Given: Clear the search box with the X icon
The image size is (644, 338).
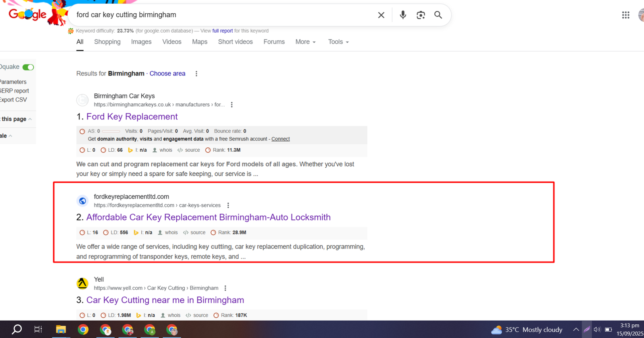Looking at the screenshot, I should (x=381, y=15).
